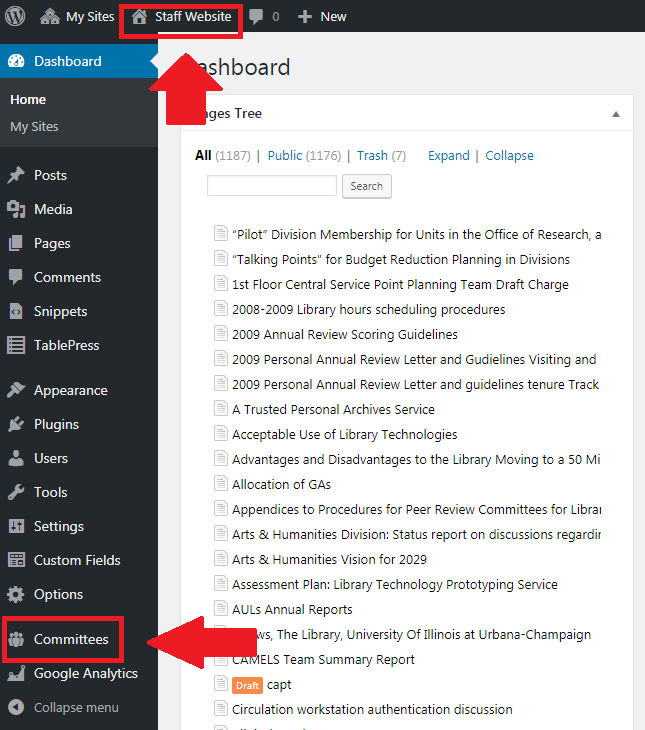
Task: Click the WordPress logo icon
Action: point(15,16)
